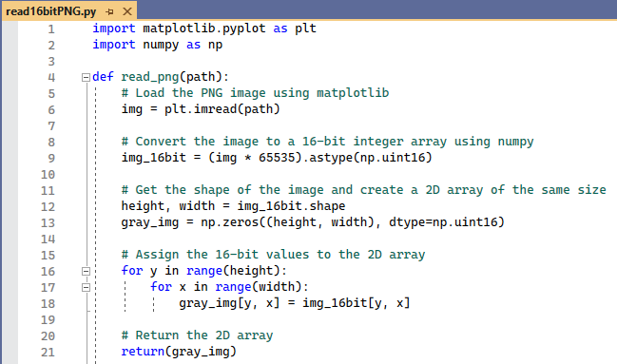Click the value '65535' on line 9

pyautogui.click(x=277, y=158)
